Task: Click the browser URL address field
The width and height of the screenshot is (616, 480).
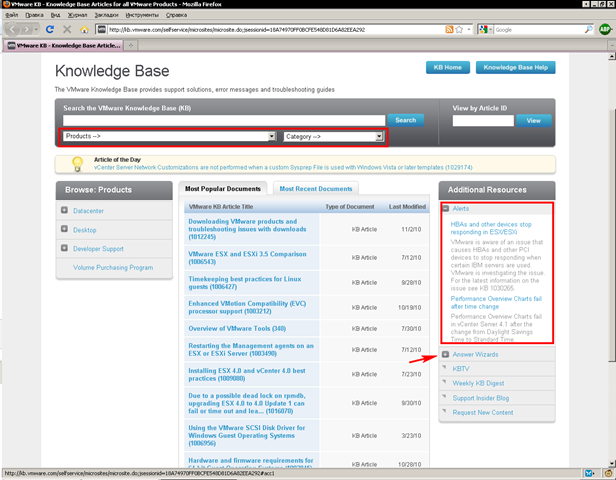Action: point(275,29)
